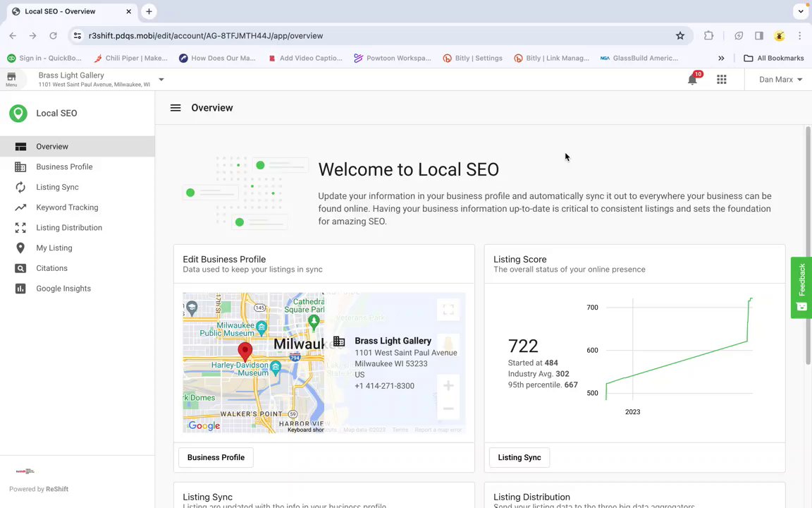Click the Google logo on the map
Screen dimensions: 812x508
pos(204,425)
